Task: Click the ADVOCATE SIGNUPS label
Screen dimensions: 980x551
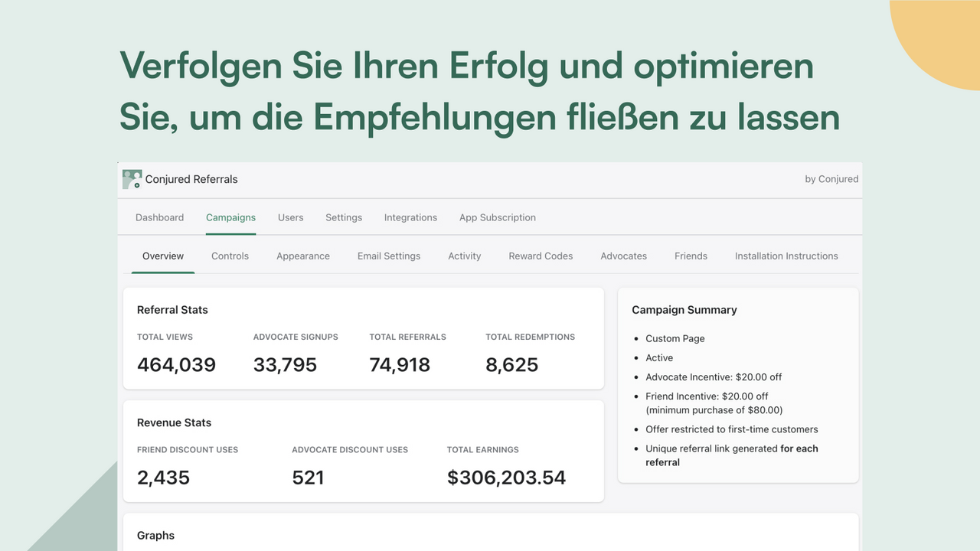Action: (296, 337)
